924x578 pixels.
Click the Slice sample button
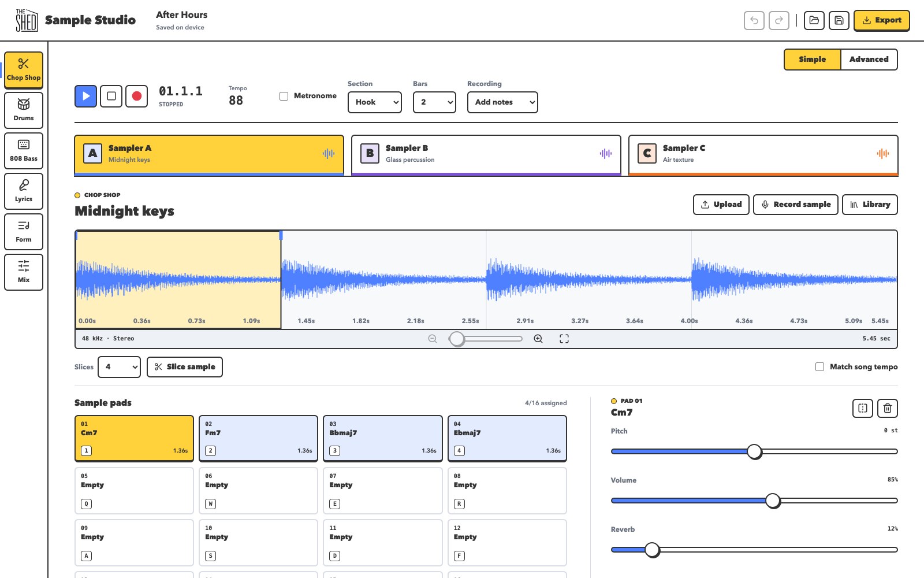click(185, 367)
